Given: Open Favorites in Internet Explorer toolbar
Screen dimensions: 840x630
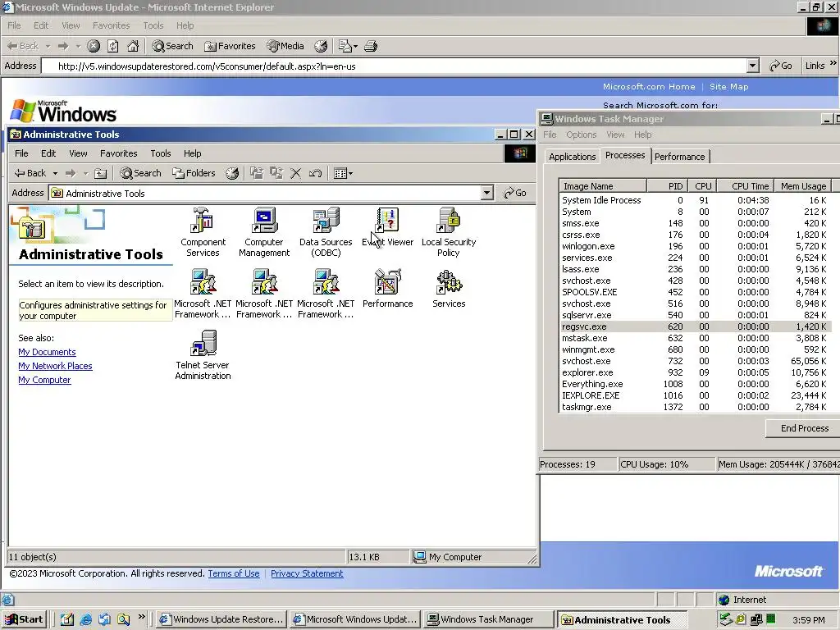Looking at the screenshot, I should [230, 46].
